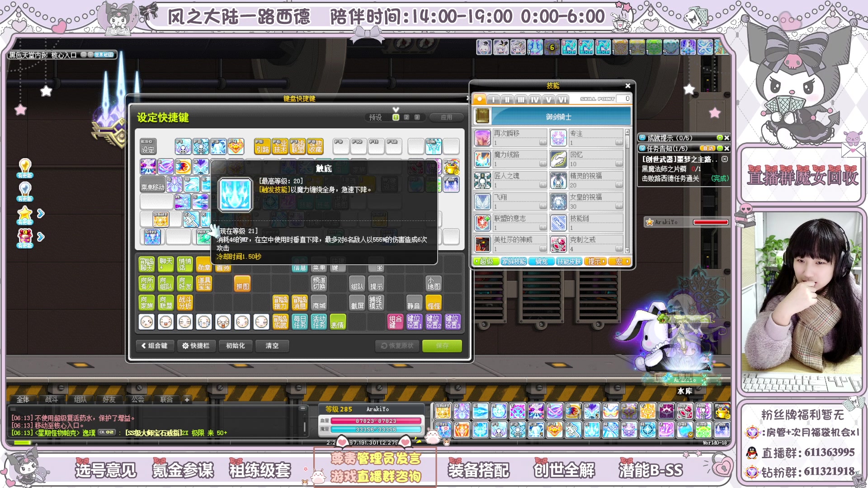
Task: Remove the 创世武器 quest from tracker
Action: coord(725,159)
